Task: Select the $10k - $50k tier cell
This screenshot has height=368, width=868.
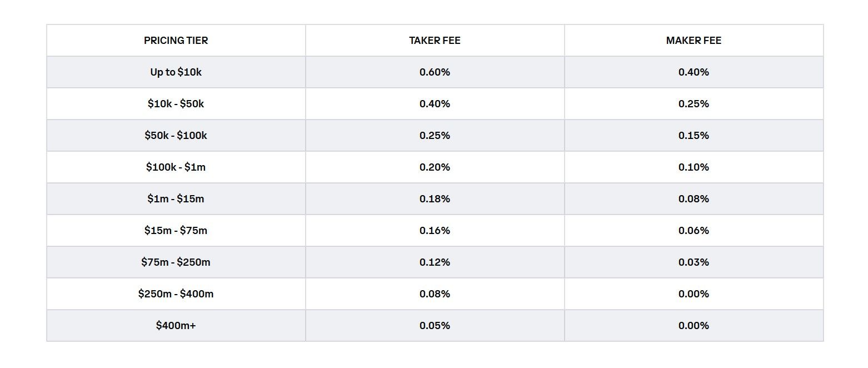Action: (176, 104)
